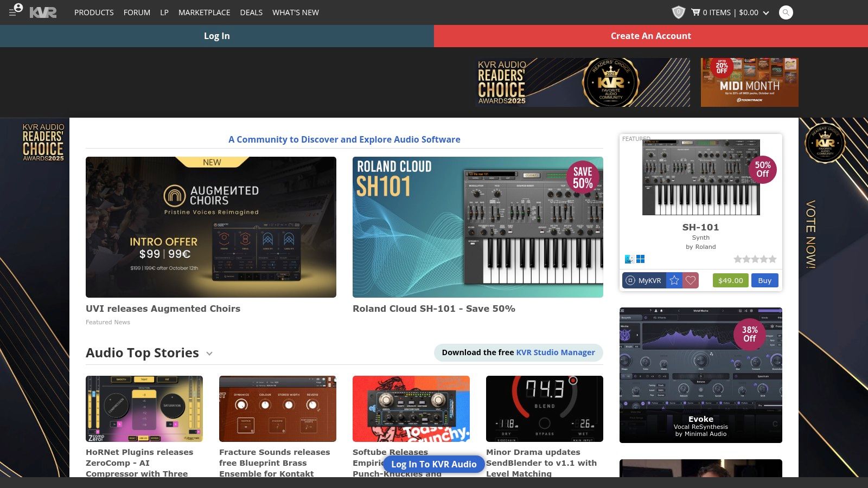Click the Log In tab
Image resolution: width=868 pixels, height=488 pixels.
pyautogui.click(x=217, y=36)
